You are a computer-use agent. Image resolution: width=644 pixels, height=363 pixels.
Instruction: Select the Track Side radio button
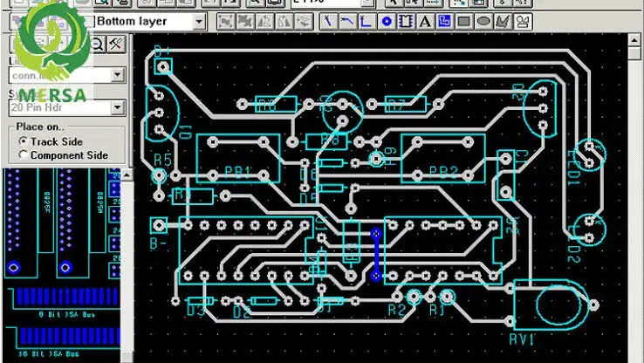(23, 141)
